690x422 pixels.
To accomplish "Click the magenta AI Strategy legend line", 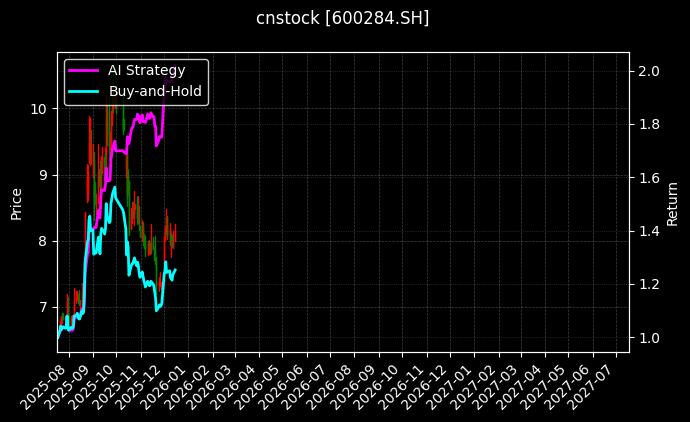I will pos(84,70).
